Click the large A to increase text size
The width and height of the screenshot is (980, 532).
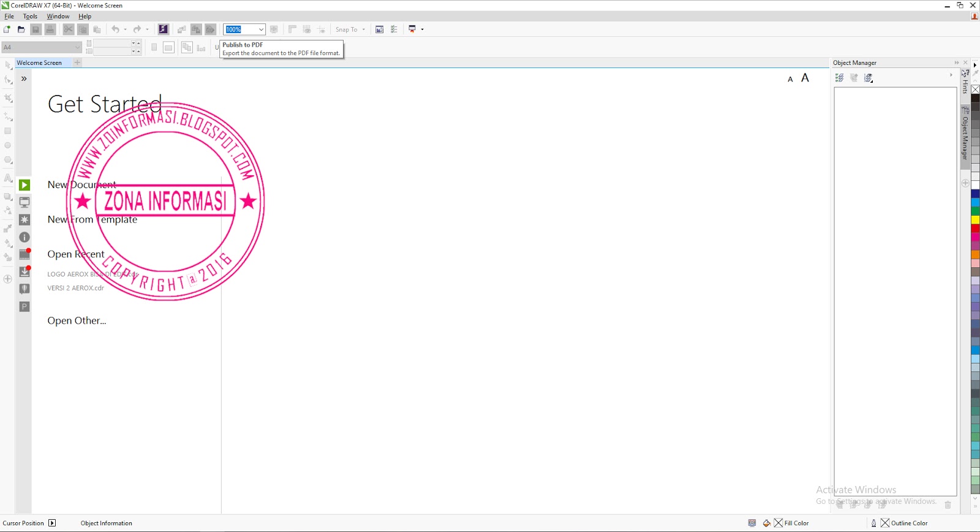point(805,78)
